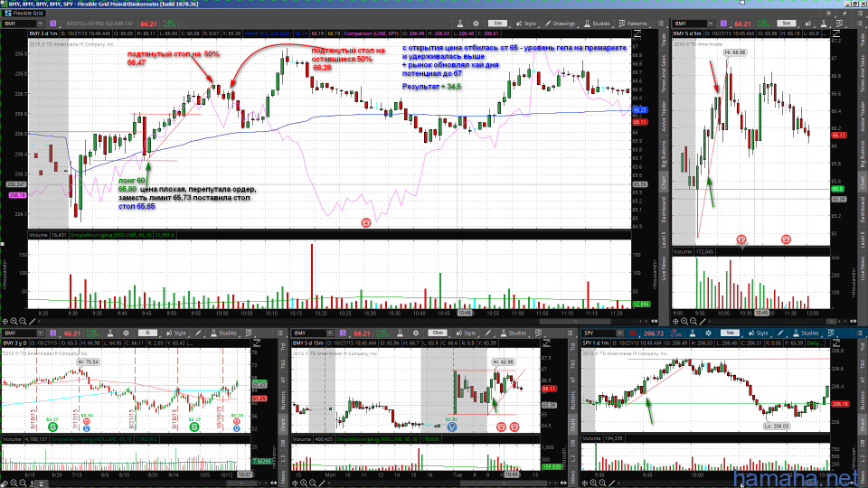Click flask icon in bottom-left chart toolbar
Viewport: 868px width, 488px height.
[x=110, y=333]
